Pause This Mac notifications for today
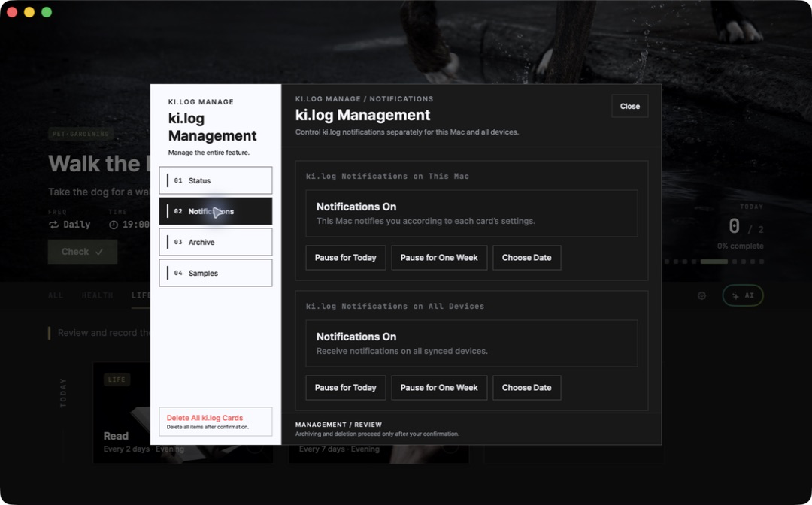The height and width of the screenshot is (505, 812). tap(345, 258)
